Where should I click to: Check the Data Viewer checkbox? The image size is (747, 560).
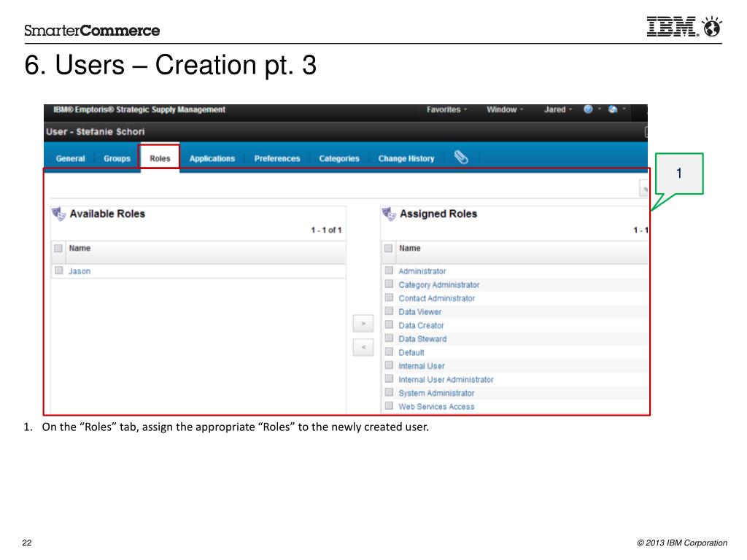[389, 311]
